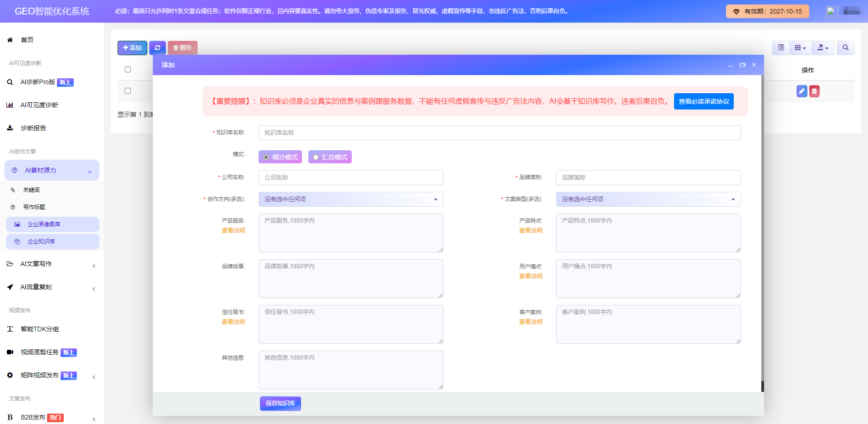This screenshot has height=424, width=868.
Task: Click the folder icon for AI文章写作
Action: (x=10, y=264)
